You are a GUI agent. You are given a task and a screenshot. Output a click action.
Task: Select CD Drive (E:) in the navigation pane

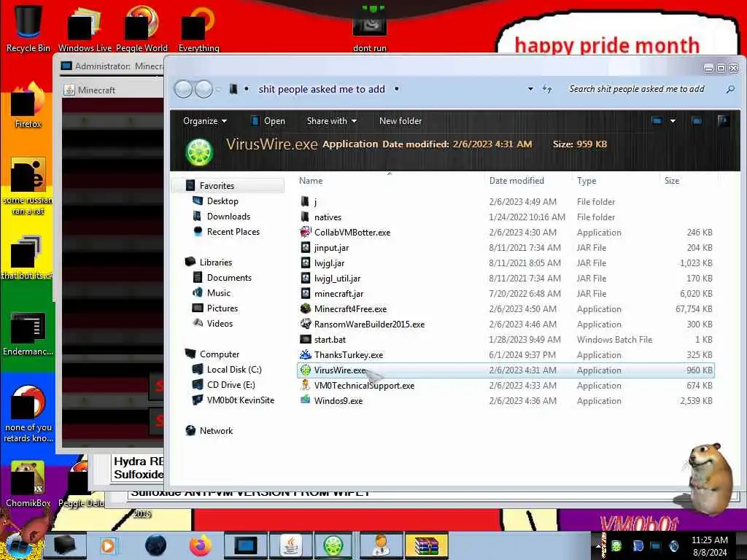pyautogui.click(x=231, y=385)
